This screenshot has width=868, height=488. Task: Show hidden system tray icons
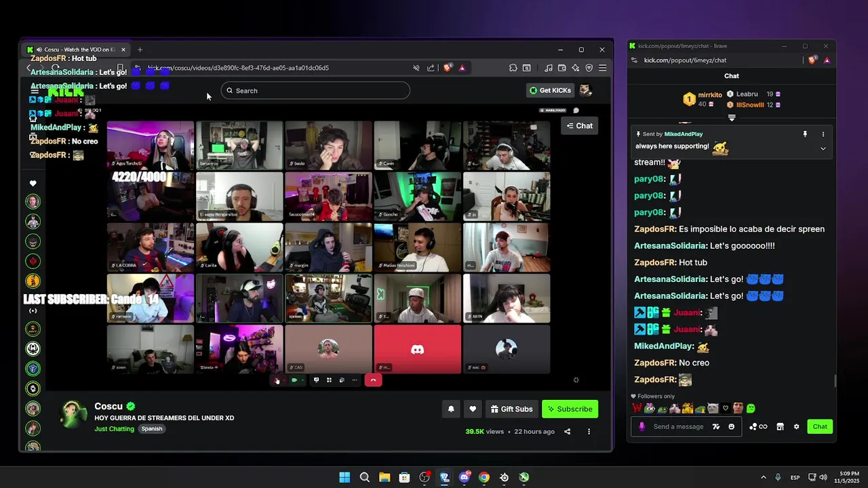point(763,477)
